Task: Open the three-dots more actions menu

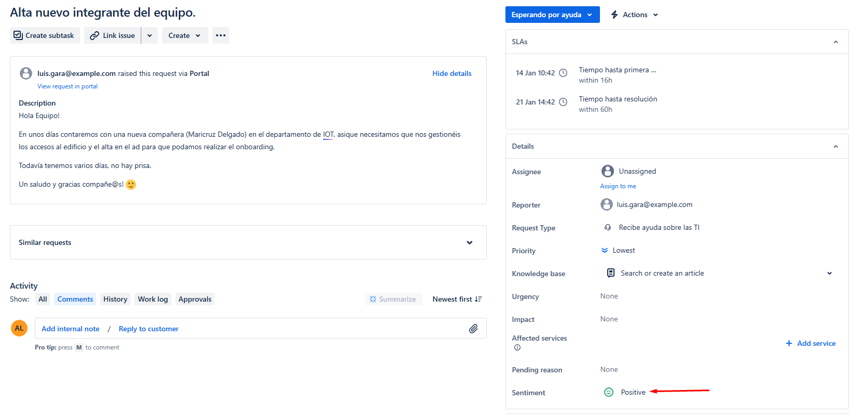Action: [x=221, y=35]
